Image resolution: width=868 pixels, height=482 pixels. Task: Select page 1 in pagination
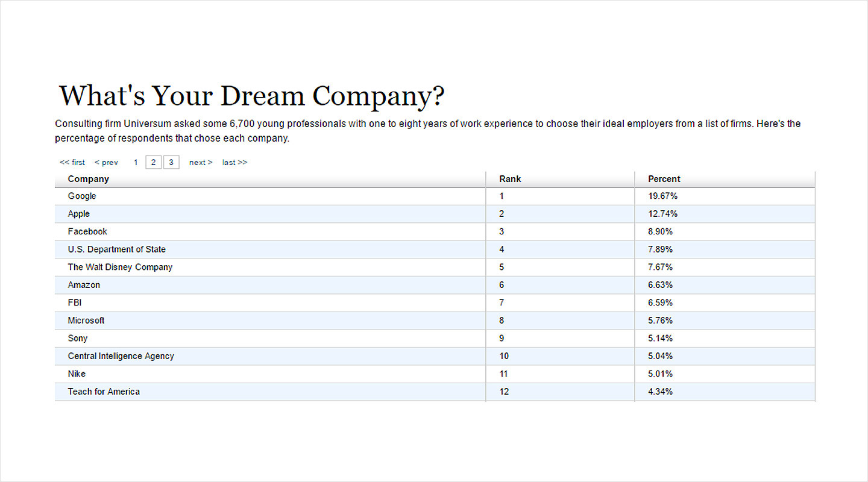[136, 163]
